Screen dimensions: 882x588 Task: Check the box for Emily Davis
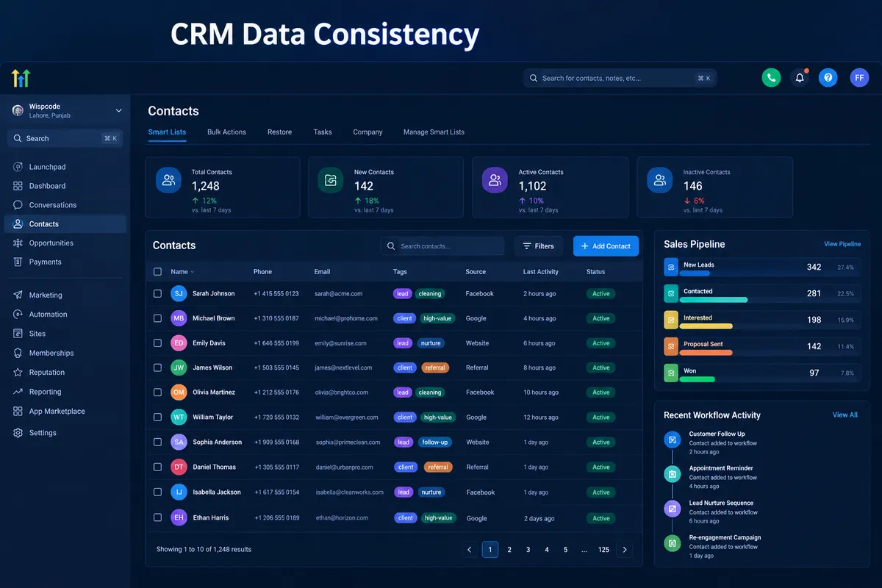click(157, 343)
